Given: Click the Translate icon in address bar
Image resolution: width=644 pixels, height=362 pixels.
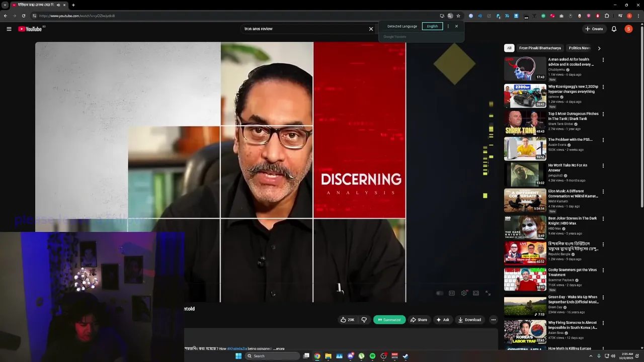Looking at the screenshot, I should [450, 16].
